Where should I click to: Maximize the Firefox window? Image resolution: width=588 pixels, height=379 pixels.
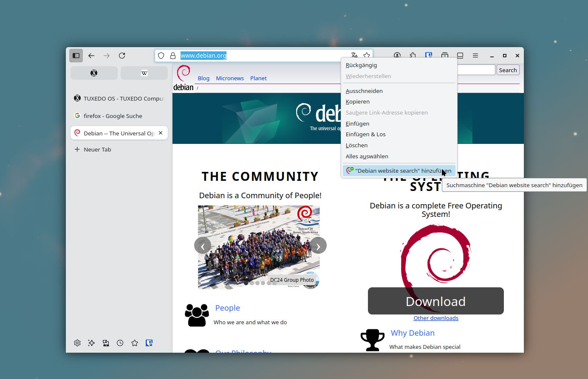click(505, 56)
